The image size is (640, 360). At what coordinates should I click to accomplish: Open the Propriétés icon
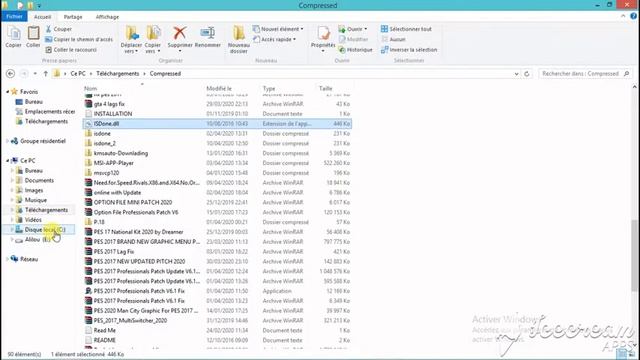click(323, 33)
